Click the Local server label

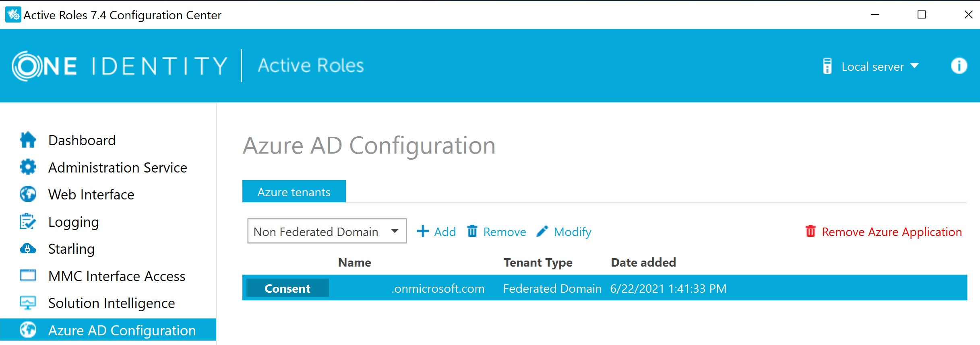coord(872,66)
